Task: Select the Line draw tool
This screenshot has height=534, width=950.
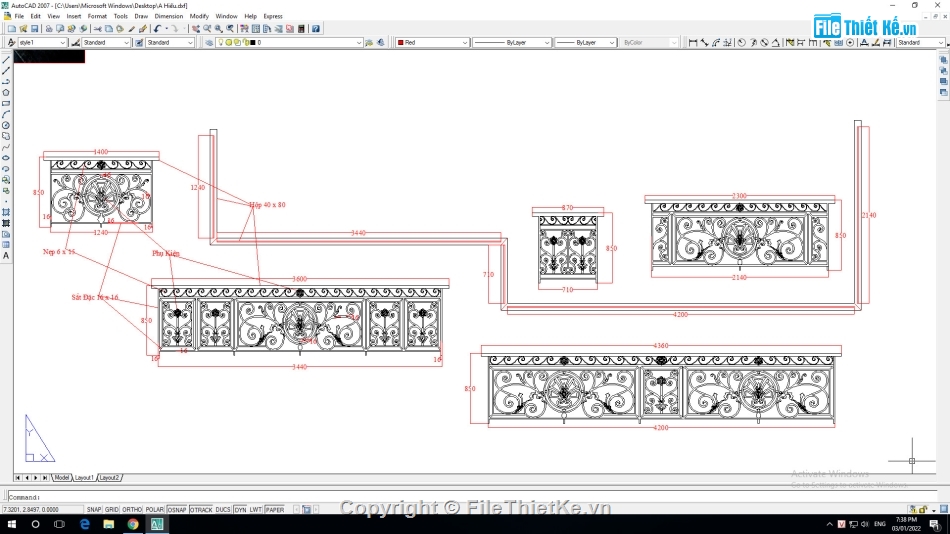Action: [6, 60]
